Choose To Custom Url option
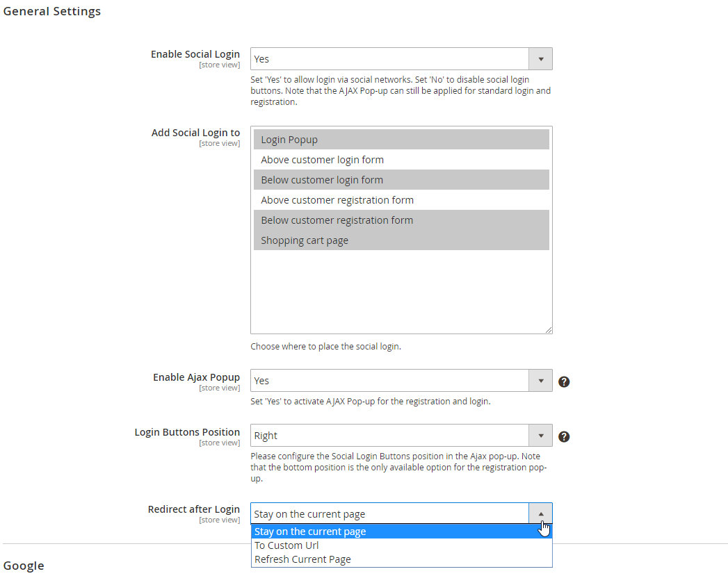Viewport: 728px width, 576px height. pyautogui.click(x=402, y=545)
